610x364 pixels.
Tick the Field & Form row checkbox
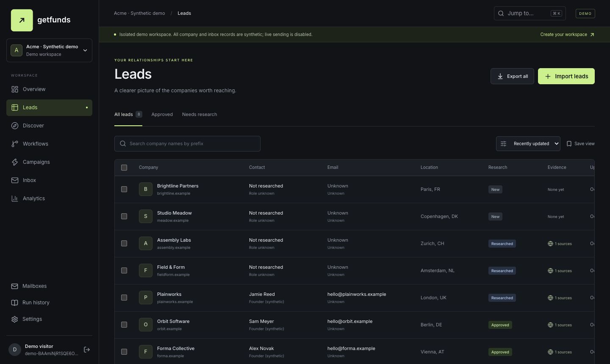point(124,270)
